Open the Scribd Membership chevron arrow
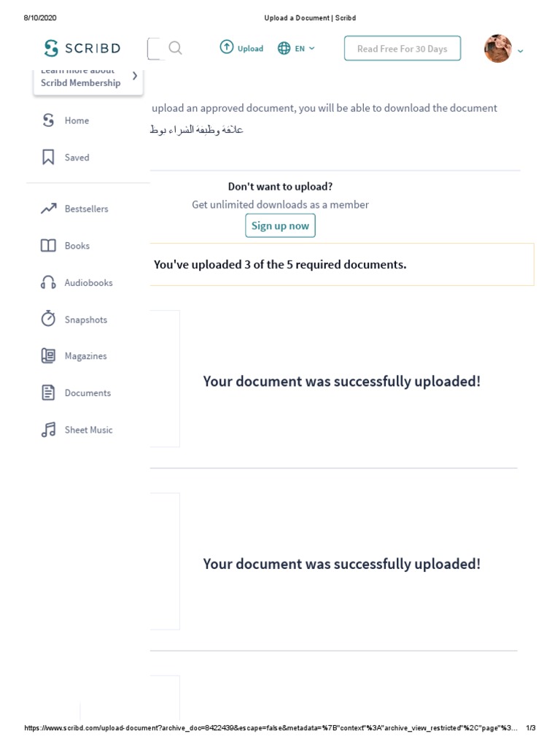This screenshot has width=560, height=747. pos(135,76)
